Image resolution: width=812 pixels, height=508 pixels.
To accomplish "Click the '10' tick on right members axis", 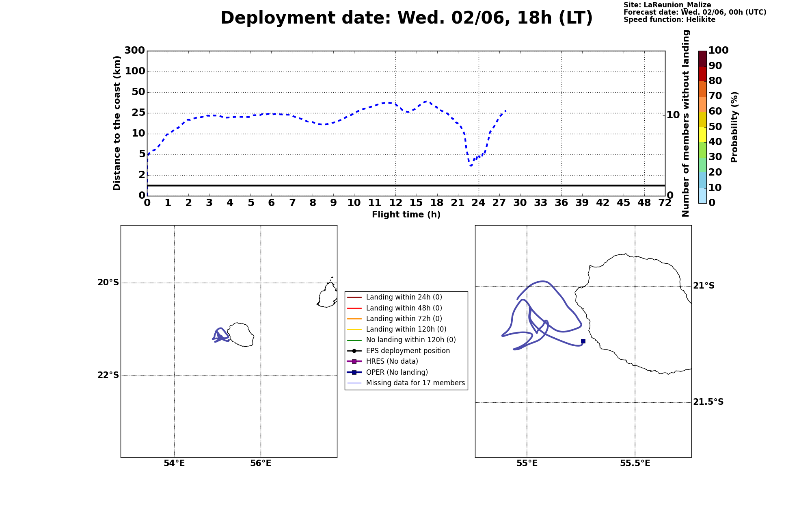I will click(x=673, y=115).
